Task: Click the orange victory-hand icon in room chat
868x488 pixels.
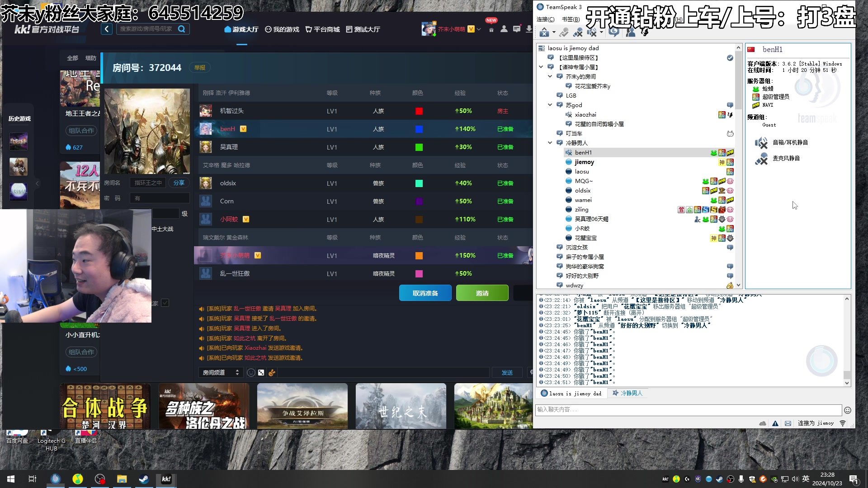Action: [272, 372]
